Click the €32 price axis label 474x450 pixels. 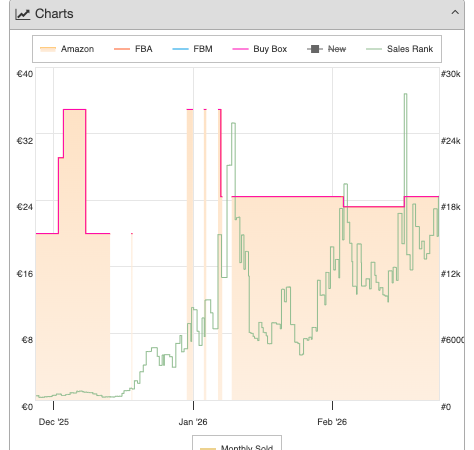point(25,141)
